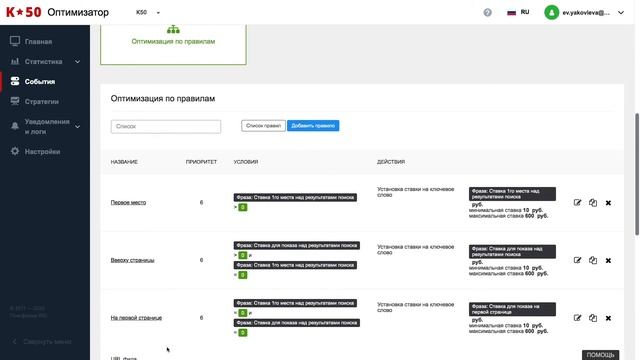Image resolution: width=640 pixels, height=360 pixels.
Task: Delete the Вверху страницы rule
Action: point(608,260)
